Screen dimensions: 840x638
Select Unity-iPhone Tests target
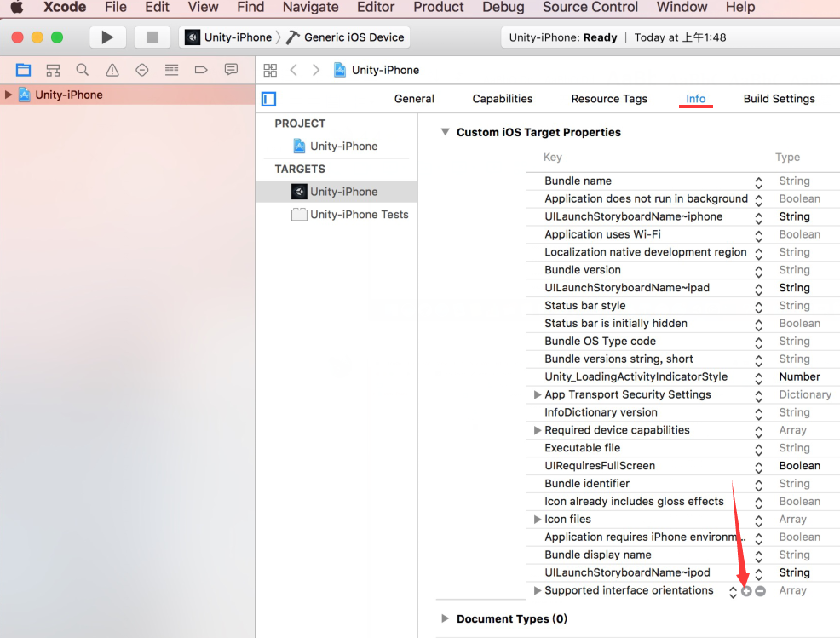pyautogui.click(x=359, y=215)
